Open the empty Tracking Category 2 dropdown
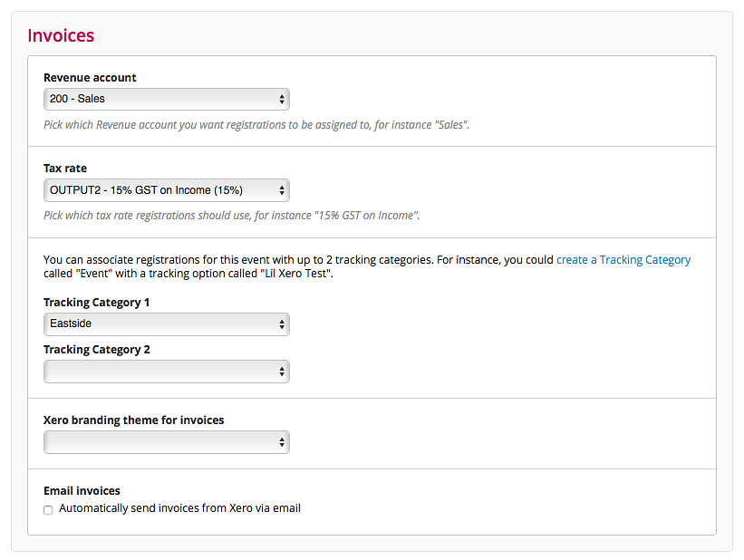744x560 pixels. [x=167, y=372]
